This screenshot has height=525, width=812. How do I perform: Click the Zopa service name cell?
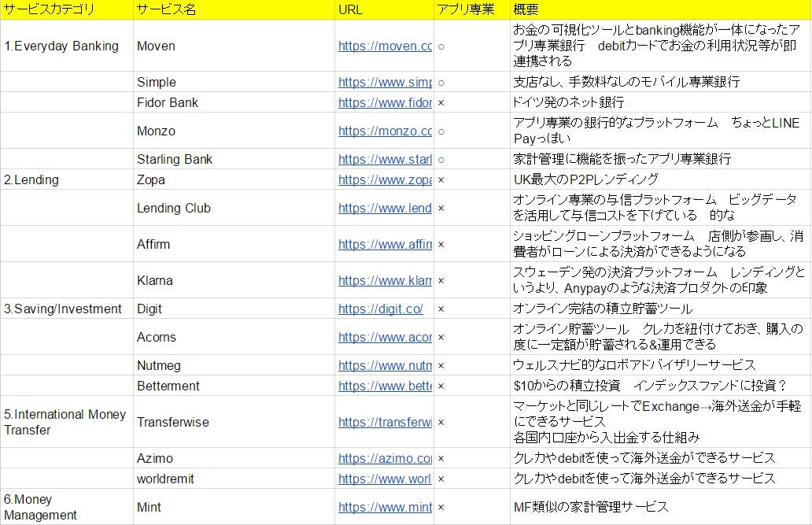[234, 179]
